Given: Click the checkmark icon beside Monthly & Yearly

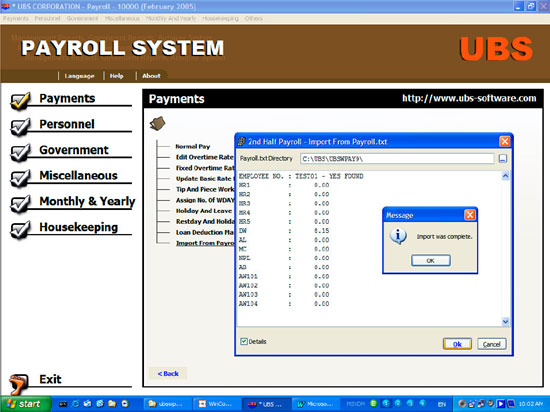Looking at the screenshot, I should point(20,204).
